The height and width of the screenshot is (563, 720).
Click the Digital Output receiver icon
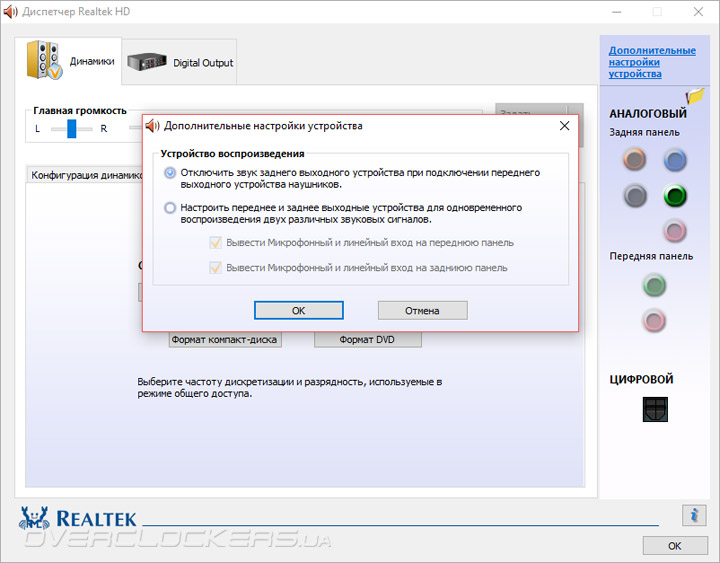146,62
